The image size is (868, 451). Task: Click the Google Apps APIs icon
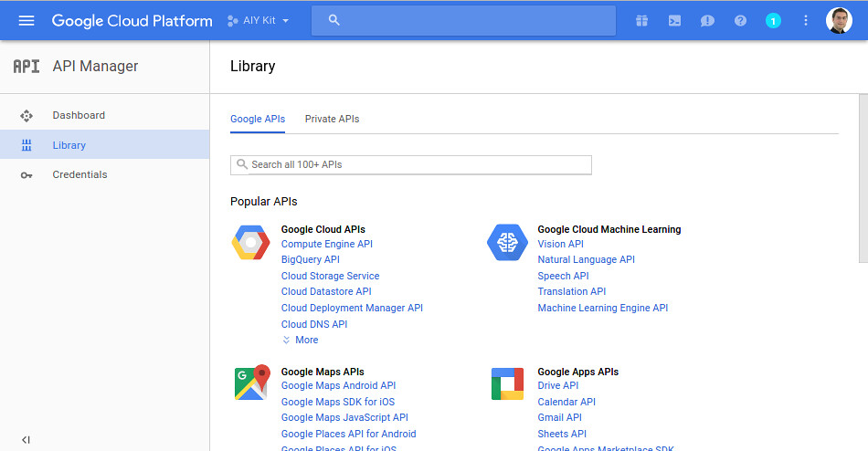tap(508, 383)
